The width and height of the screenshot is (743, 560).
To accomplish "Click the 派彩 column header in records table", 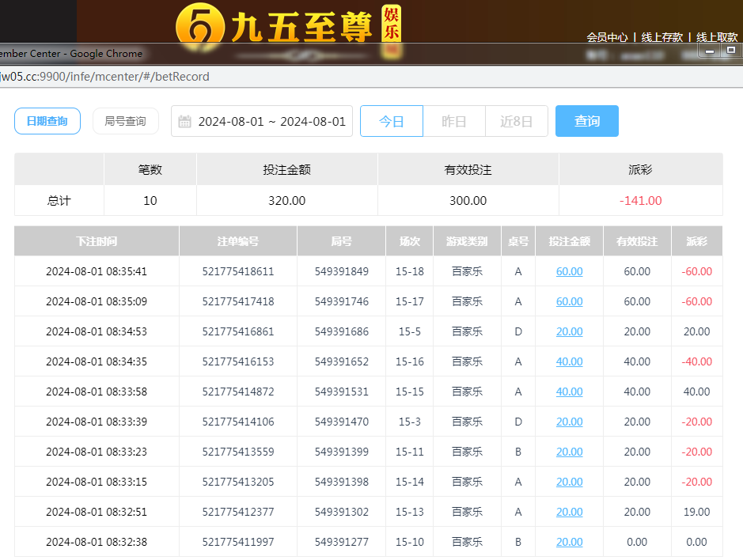I will pyautogui.click(x=696, y=241).
